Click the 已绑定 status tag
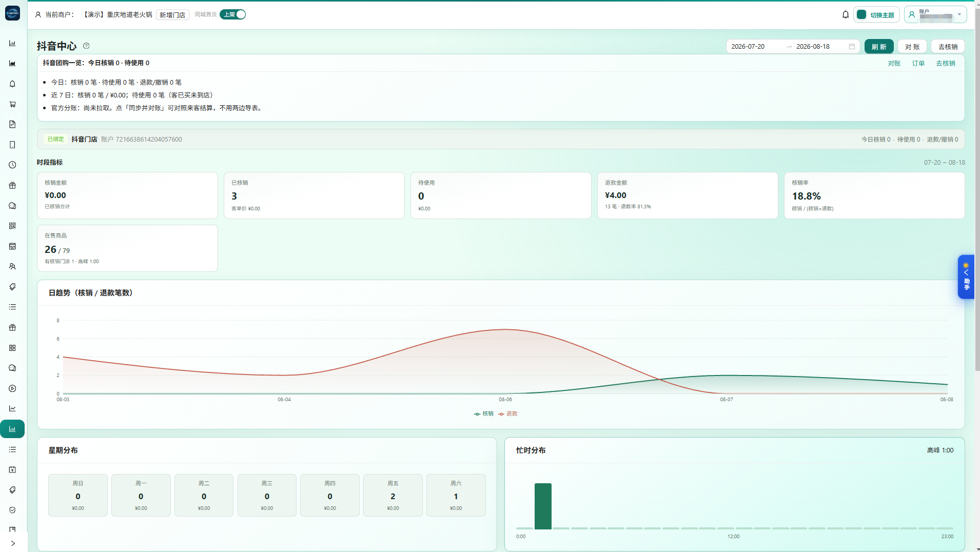Viewport: 980px width, 552px height. (56, 139)
